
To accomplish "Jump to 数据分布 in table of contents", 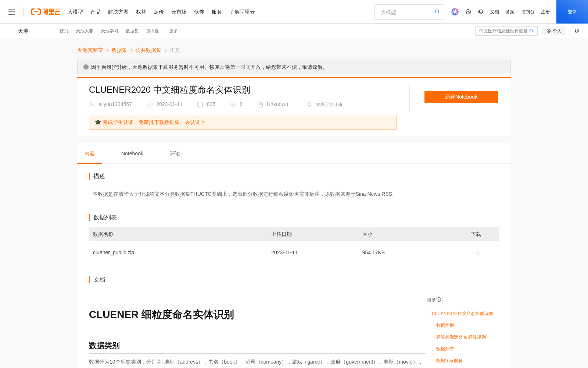I will (445, 349).
